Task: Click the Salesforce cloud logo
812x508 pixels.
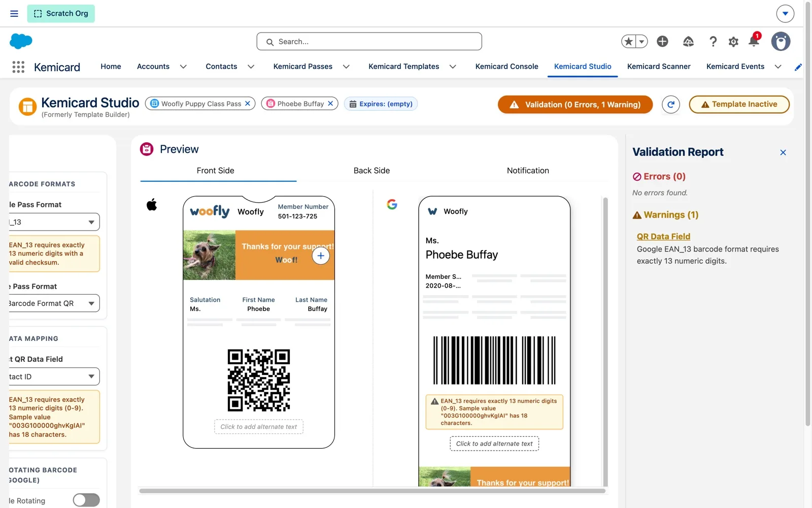Action: [x=21, y=41]
